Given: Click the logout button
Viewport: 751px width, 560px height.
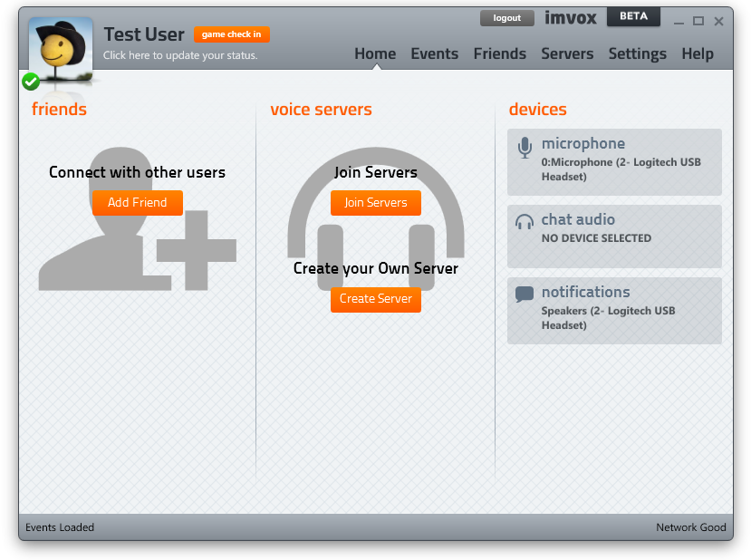Looking at the screenshot, I should coord(507,18).
